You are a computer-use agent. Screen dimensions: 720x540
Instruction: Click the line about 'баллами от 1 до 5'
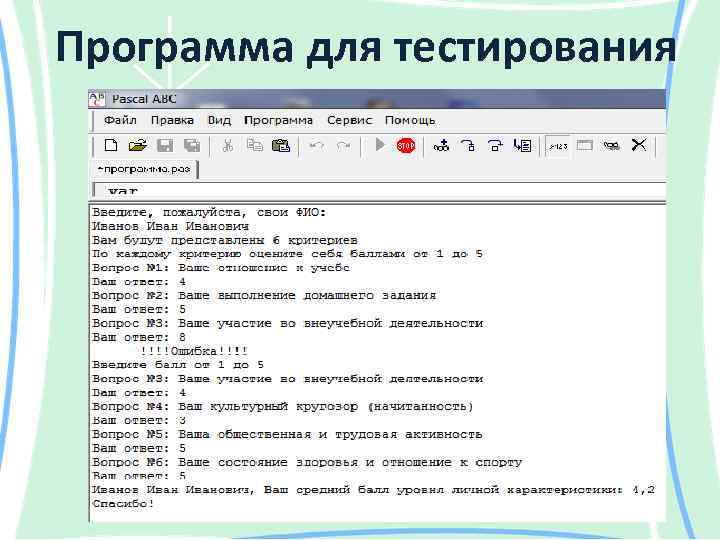pos(287,254)
